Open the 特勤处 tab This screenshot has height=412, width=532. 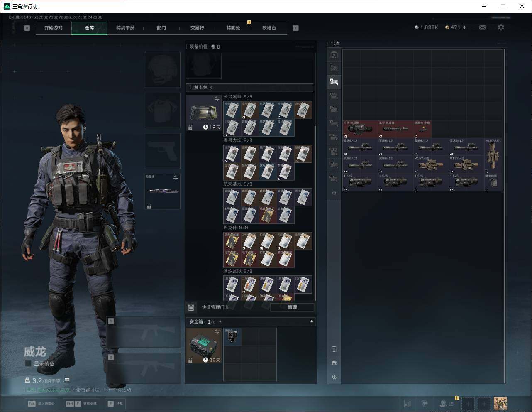233,28
